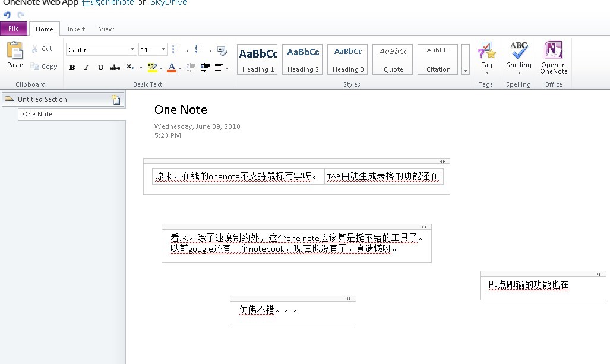Open the File tab

pos(14,29)
